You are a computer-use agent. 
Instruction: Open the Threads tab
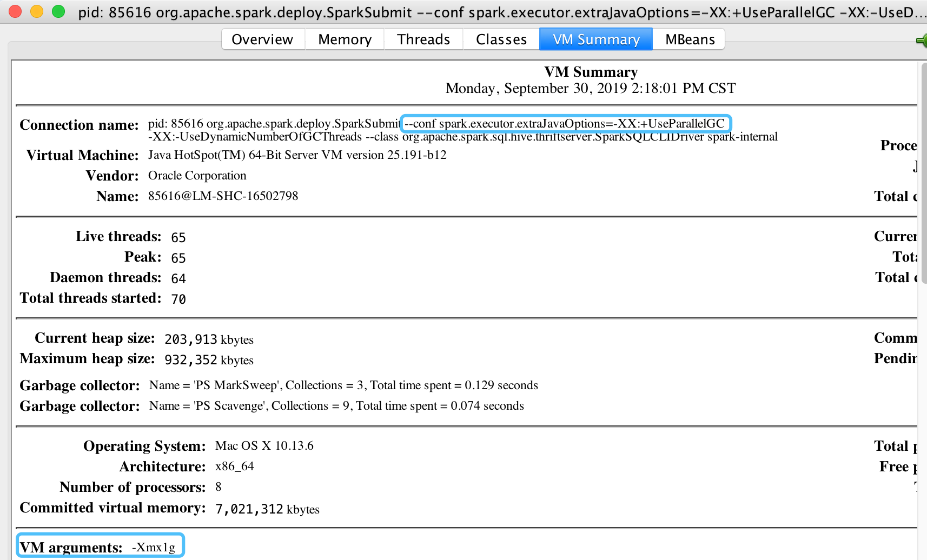point(423,39)
